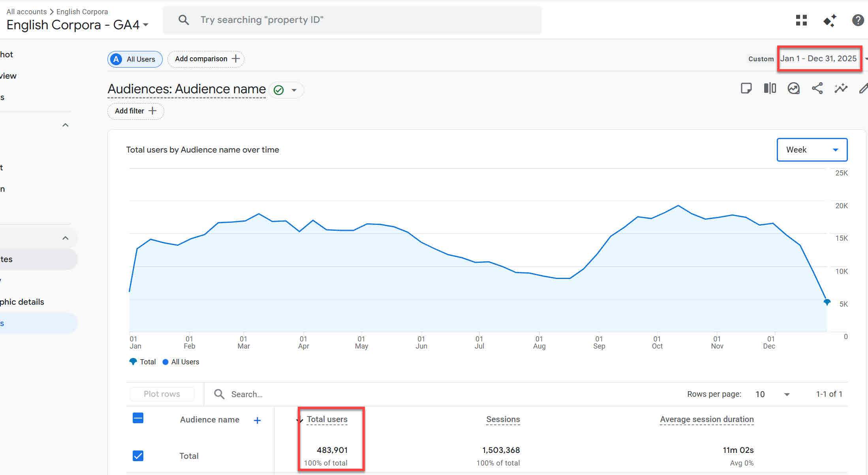The height and width of the screenshot is (475, 868).
Task: Open the Insights trend line icon
Action: (841, 88)
